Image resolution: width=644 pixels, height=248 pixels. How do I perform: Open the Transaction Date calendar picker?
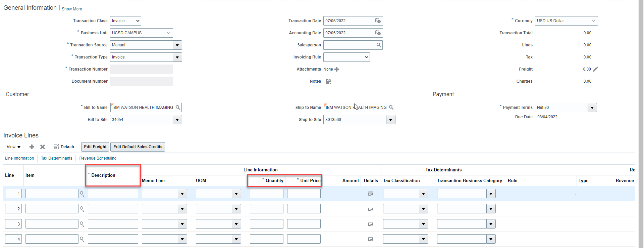click(x=378, y=21)
